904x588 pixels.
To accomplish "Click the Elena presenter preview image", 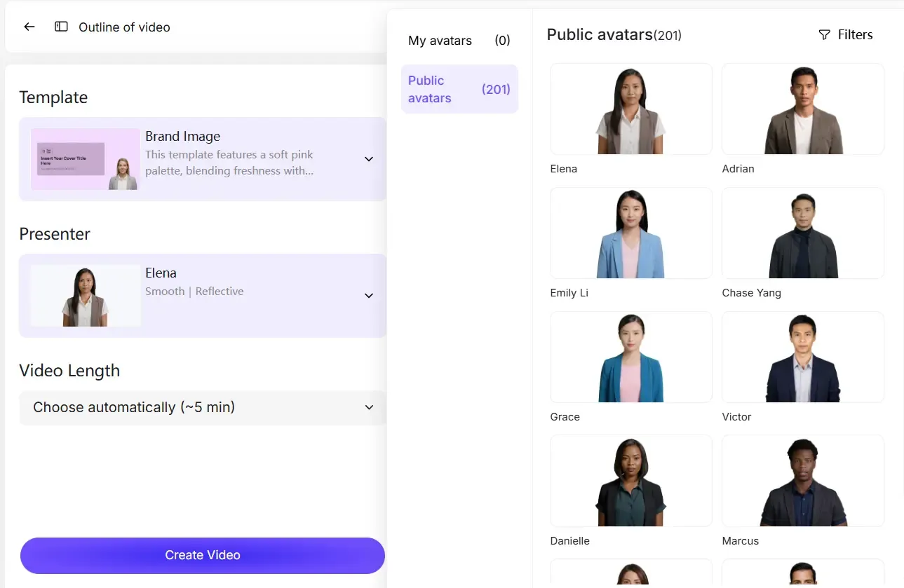I will (x=86, y=296).
